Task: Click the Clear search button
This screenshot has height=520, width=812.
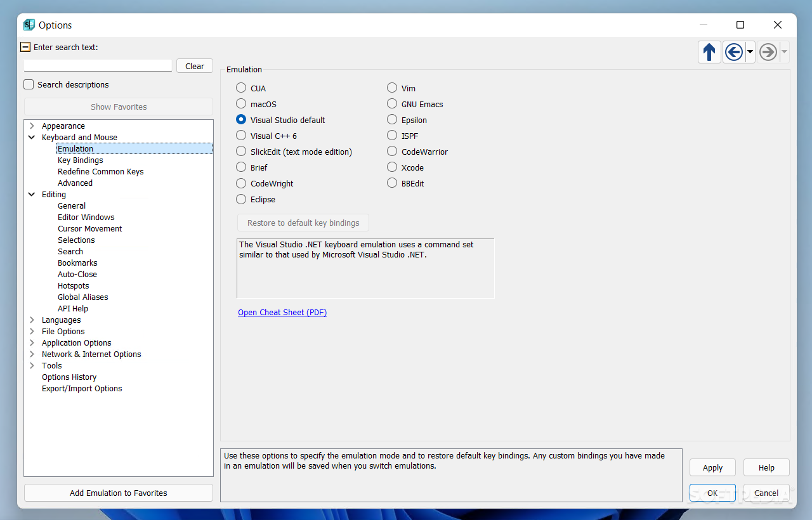Action: 195,66
